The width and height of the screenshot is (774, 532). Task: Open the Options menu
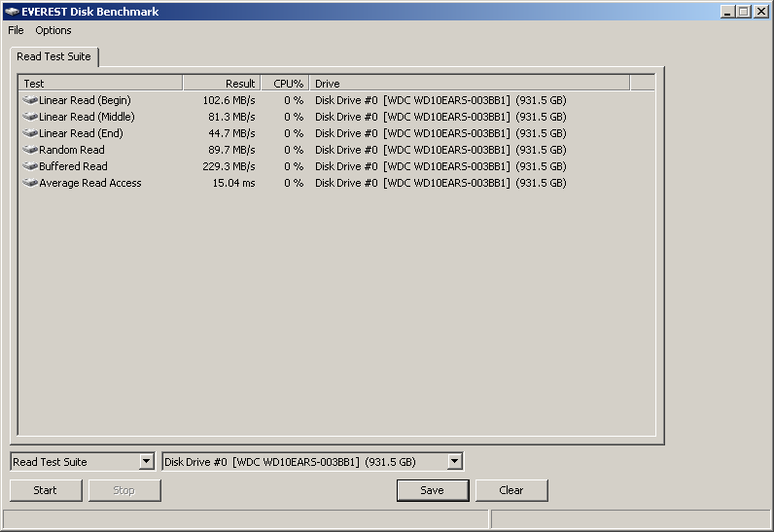tap(53, 30)
